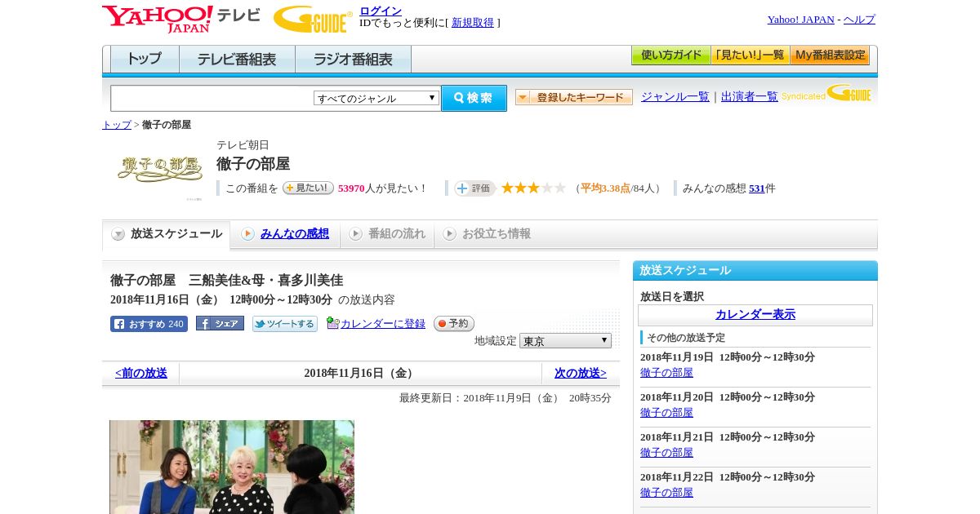Viewport: 980px width, 514px height.
Task: Rate the show with first star
Action: click(x=507, y=188)
